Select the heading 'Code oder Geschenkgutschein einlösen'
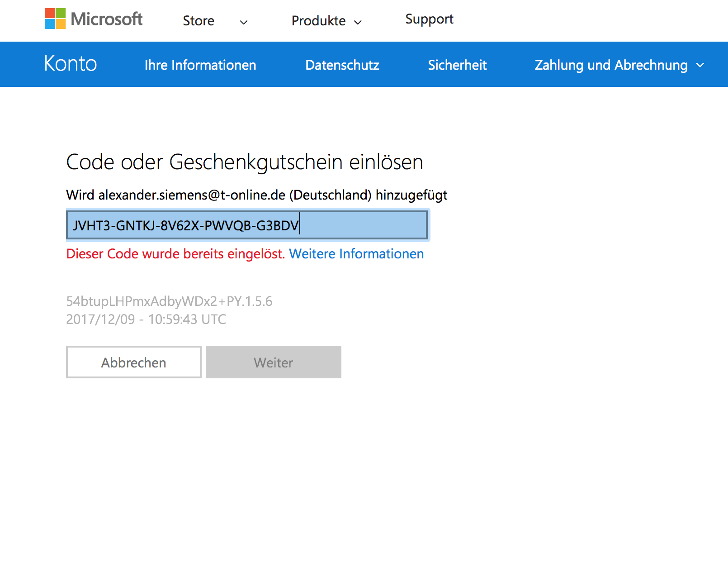 click(245, 162)
